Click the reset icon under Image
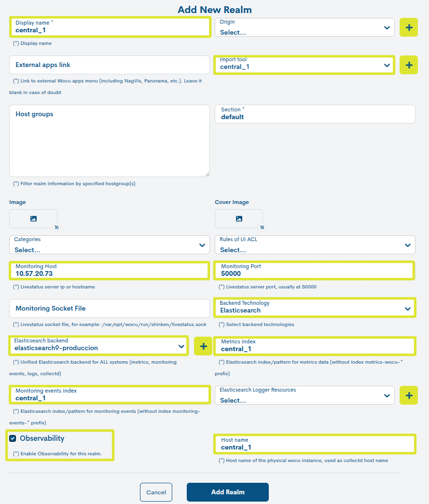The height and width of the screenshot is (504, 429). [56, 227]
